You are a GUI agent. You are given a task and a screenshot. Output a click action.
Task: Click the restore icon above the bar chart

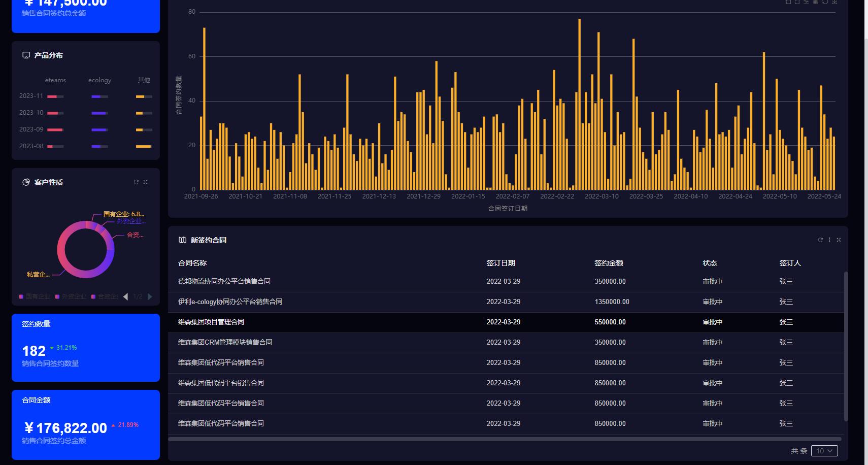[x=825, y=2]
